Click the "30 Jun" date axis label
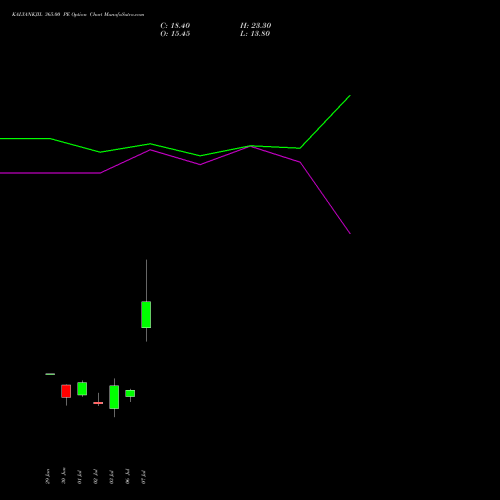 pyautogui.click(x=64, y=476)
